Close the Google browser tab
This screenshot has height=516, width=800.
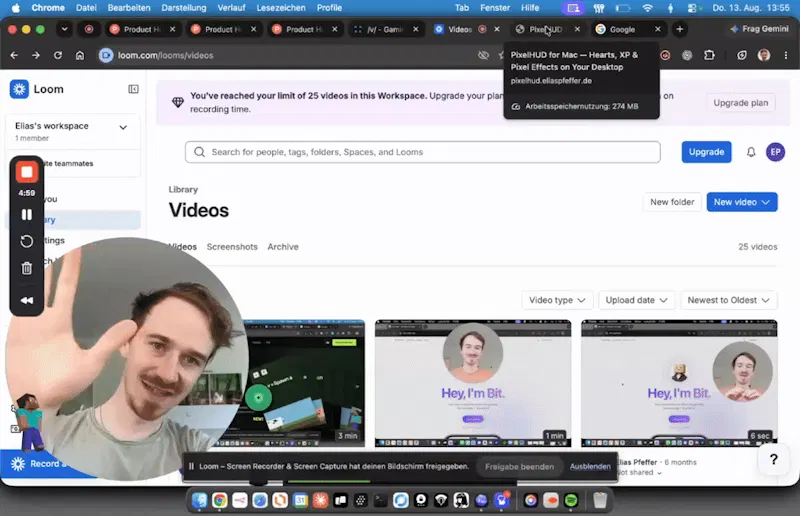coord(658,29)
